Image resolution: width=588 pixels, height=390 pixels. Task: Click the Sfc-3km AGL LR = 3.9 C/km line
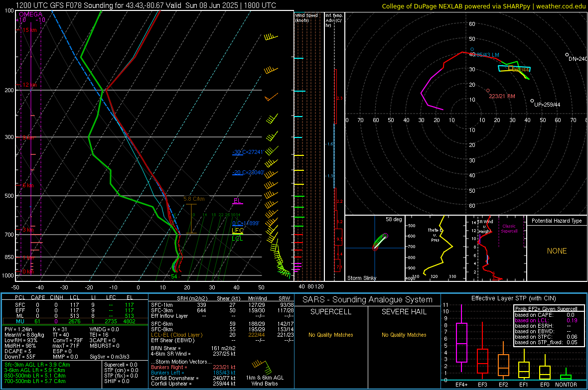click(x=37, y=365)
